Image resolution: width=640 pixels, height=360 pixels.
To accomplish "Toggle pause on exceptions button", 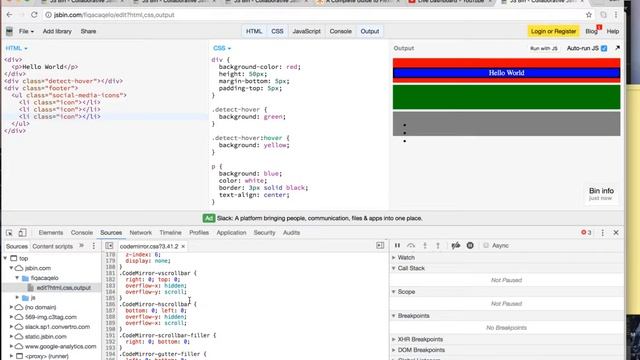I will point(470,245).
